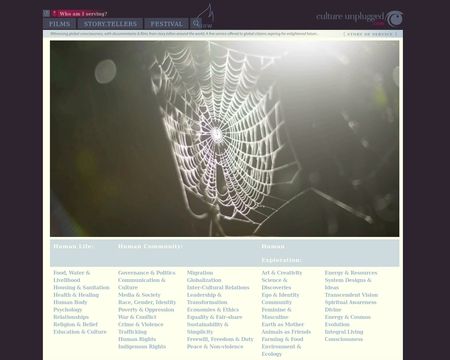Open Human Rights category
This screenshot has width=450, height=360.
tap(137, 339)
